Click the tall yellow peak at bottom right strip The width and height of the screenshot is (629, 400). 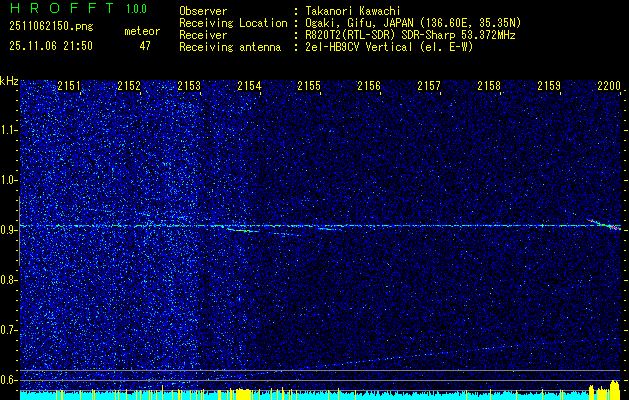(614, 388)
